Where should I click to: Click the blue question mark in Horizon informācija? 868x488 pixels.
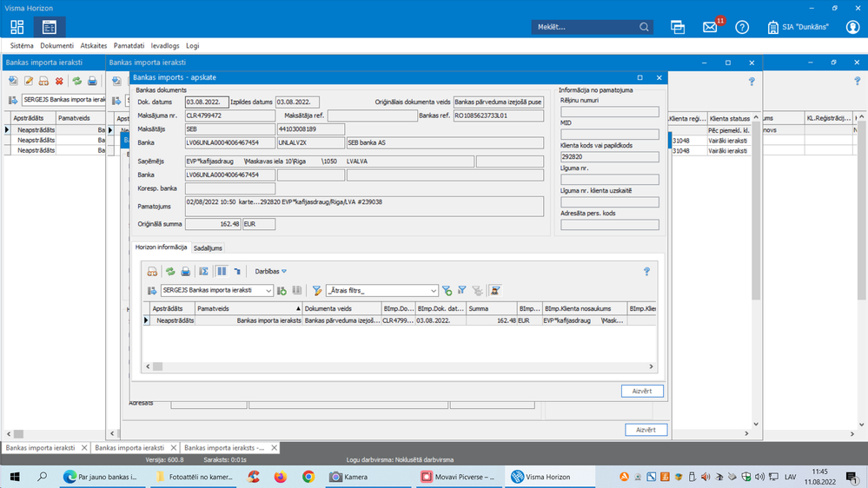pyautogui.click(x=646, y=272)
